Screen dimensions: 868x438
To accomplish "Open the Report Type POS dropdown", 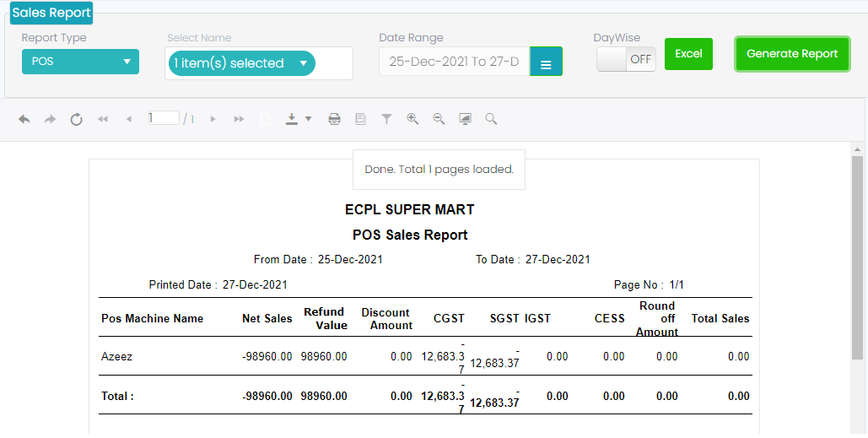I will pyautogui.click(x=80, y=62).
